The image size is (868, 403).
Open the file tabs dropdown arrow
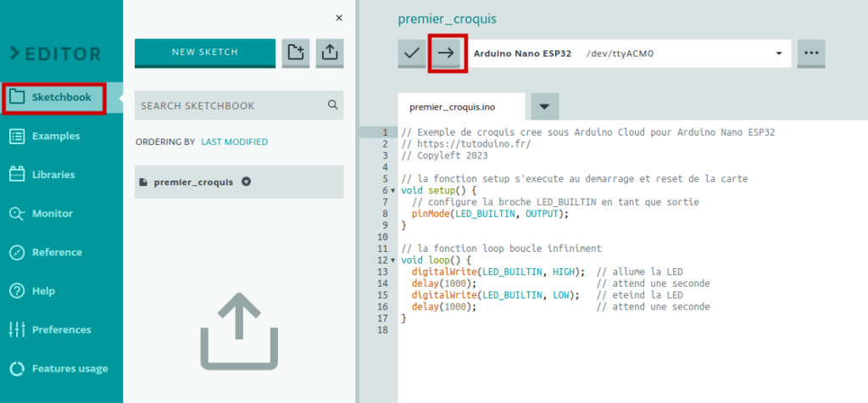click(x=545, y=106)
